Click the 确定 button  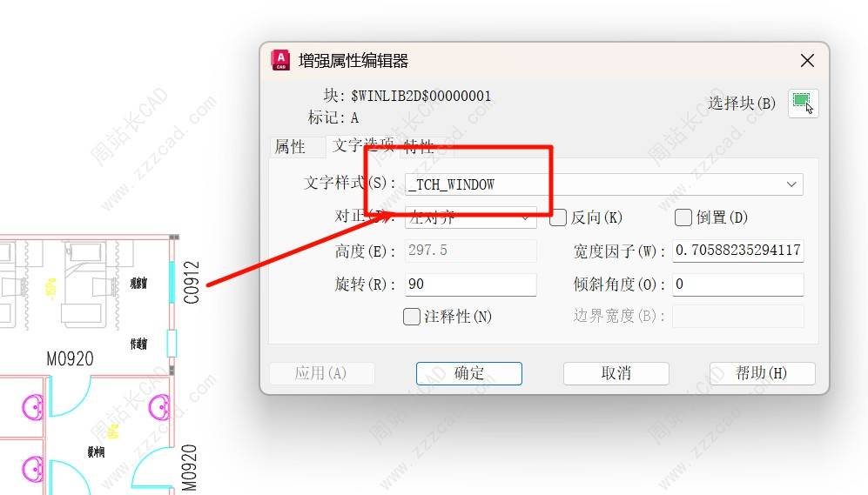469,373
